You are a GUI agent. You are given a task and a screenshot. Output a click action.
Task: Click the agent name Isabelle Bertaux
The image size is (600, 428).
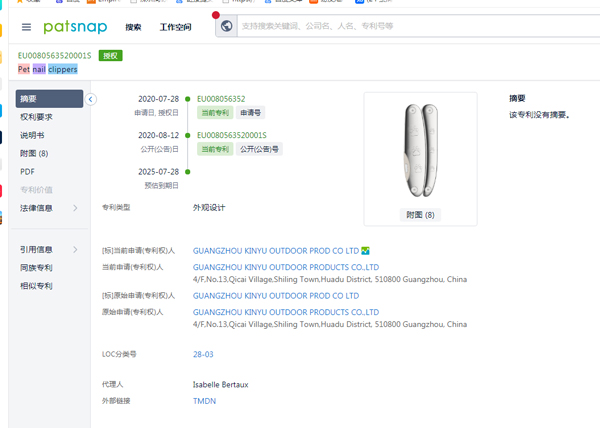221,385
